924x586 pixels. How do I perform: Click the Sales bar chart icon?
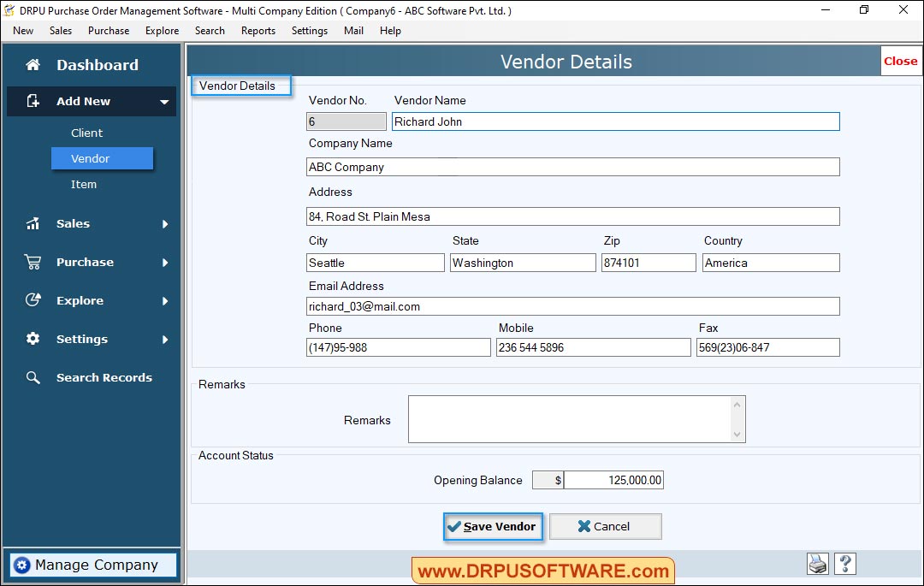point(33,223)
